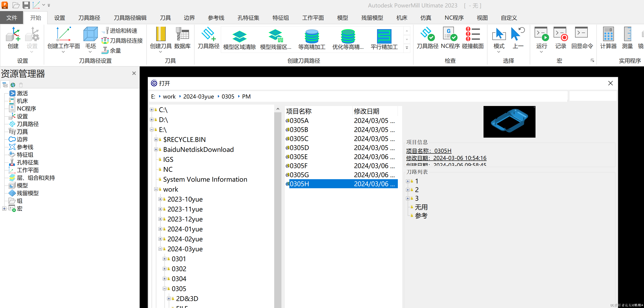
Task: Click the search field beside the path bar
Action: coord(592,96)
